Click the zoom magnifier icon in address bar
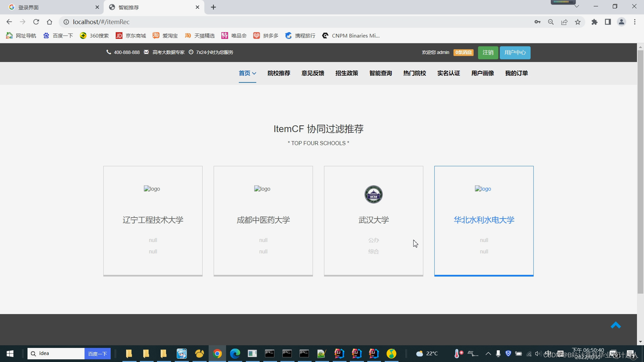 coord(551,22)
